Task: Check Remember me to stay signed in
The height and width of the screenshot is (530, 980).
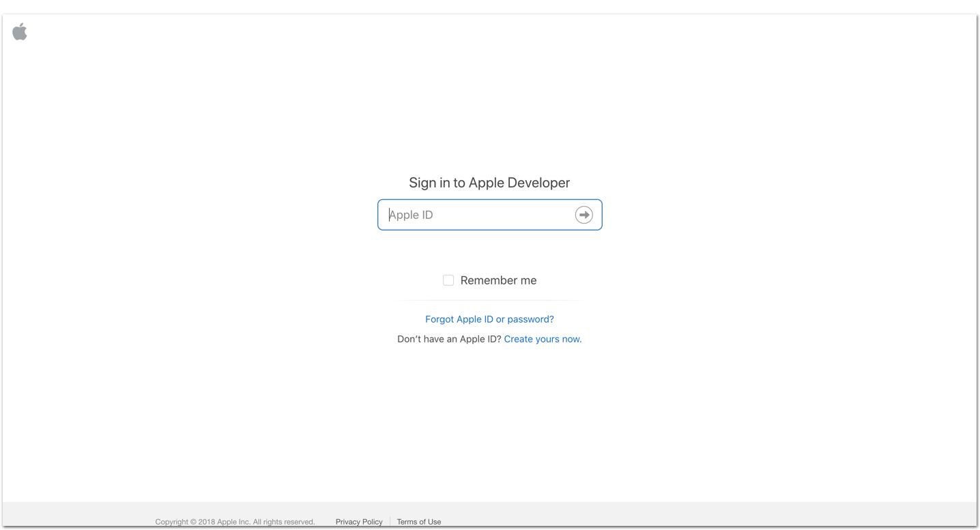Action: pyautogui.click(x=448, y=280)
